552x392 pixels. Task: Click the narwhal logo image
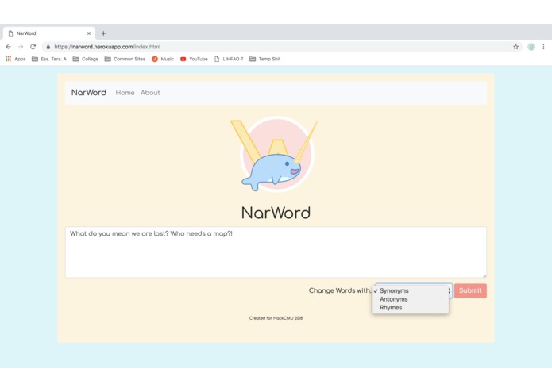(x=275, y=154)
